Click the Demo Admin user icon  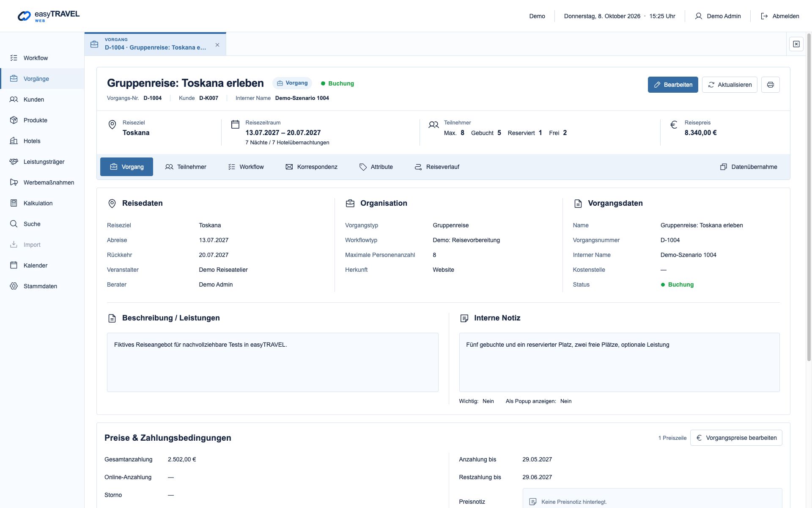(x=699, y=16)
